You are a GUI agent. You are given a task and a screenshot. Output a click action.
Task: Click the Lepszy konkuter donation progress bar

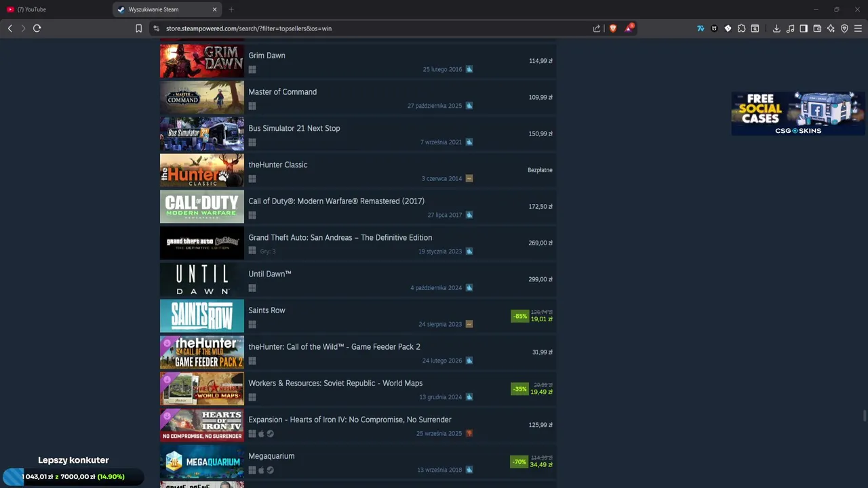[x=73, y=476]
